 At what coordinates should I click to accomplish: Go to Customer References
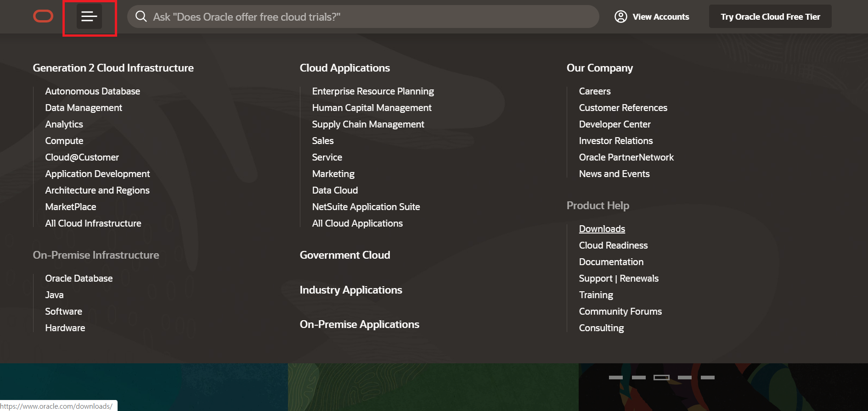[623, 108]
